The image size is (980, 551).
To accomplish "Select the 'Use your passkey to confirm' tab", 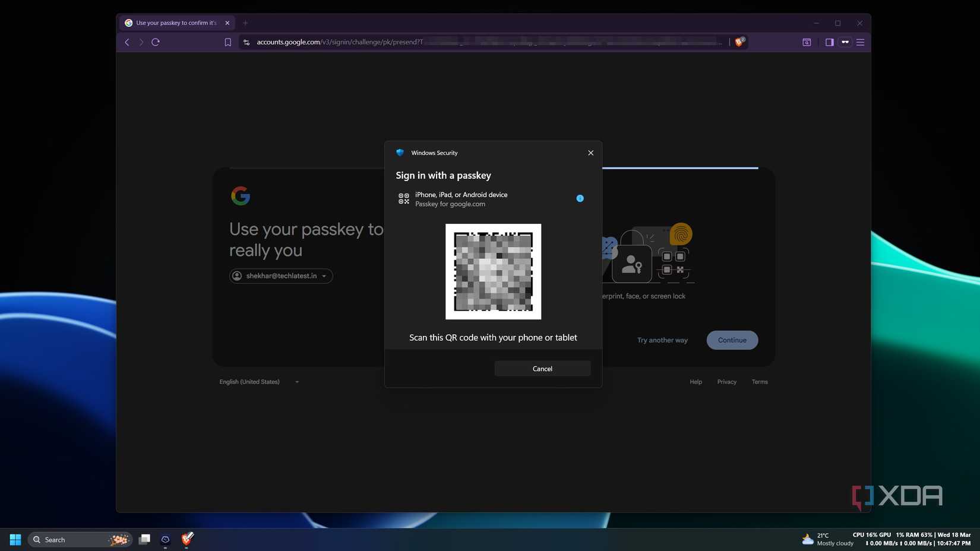I will 176,23.
